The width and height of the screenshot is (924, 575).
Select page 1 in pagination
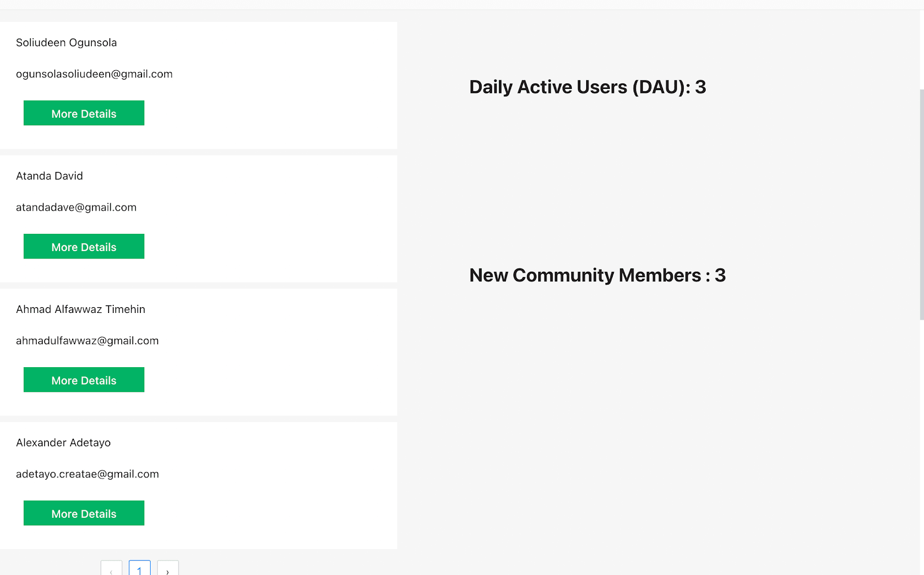pos(139,569)
